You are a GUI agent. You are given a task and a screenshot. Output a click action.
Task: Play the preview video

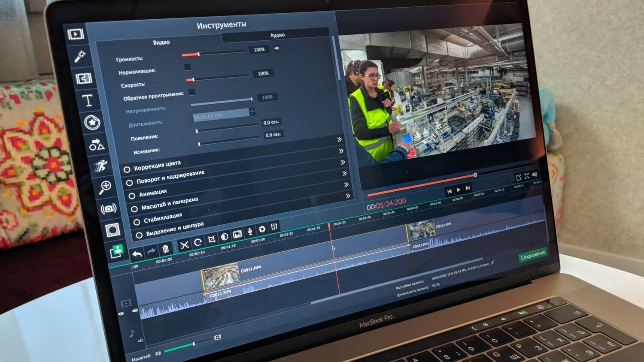(458, 190)
